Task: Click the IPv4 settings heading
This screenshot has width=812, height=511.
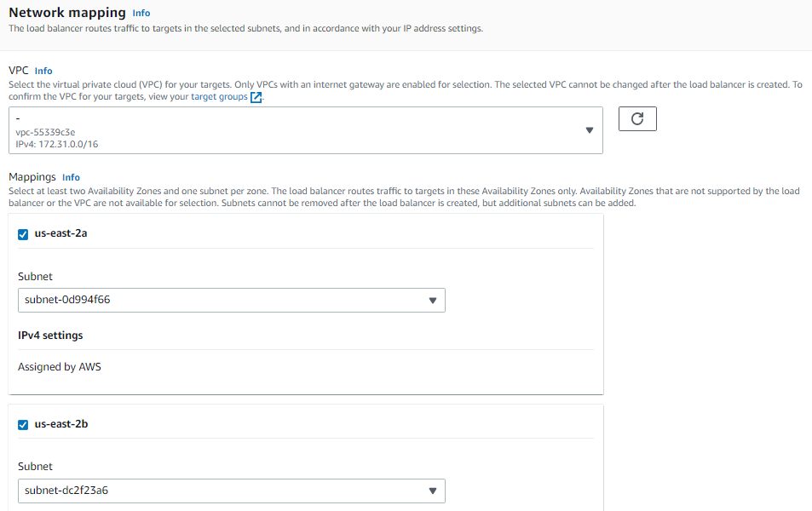Action: pos(50,336)
